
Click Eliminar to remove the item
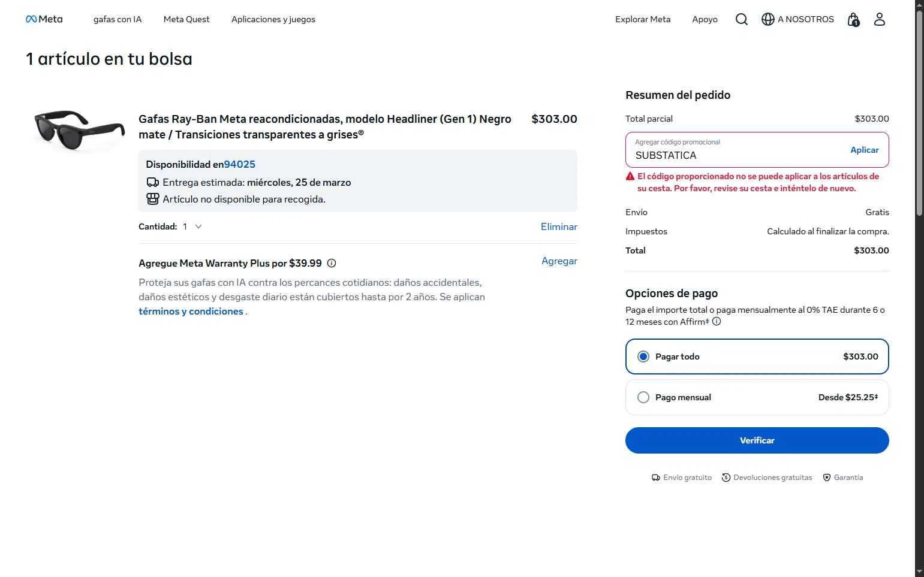tap(559, 226)
